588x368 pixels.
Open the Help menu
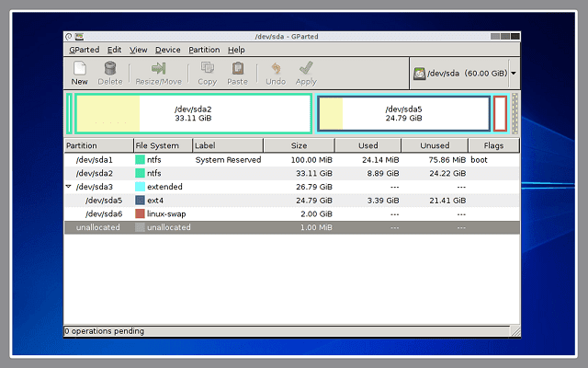pyautogui.click(x=236, y=50)
